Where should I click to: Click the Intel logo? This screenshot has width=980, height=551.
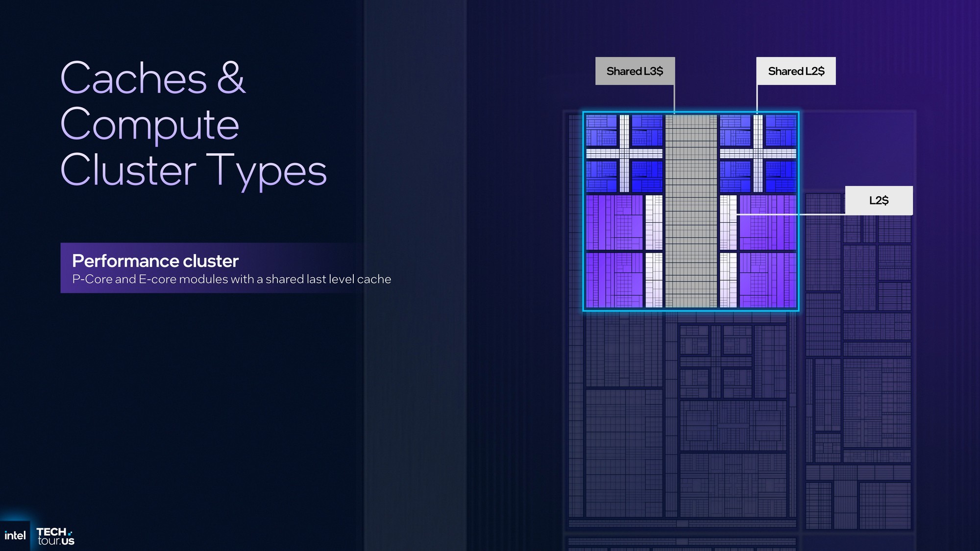point(15,536)
